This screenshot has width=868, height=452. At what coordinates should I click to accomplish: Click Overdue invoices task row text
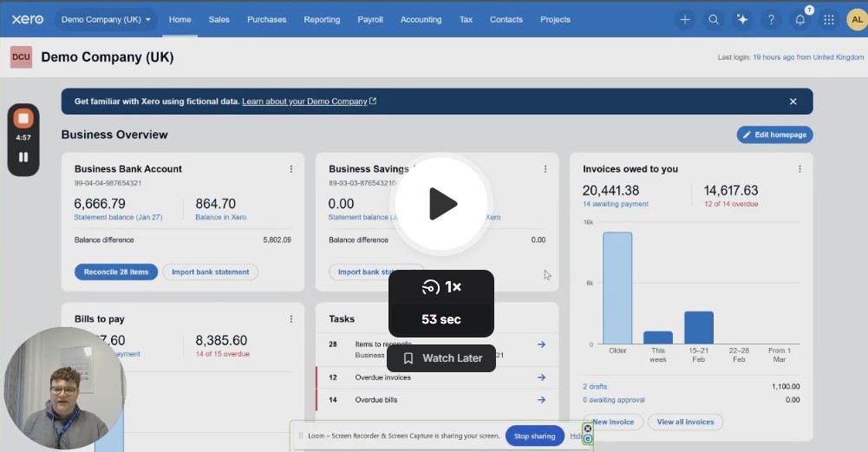pos(383,377)
